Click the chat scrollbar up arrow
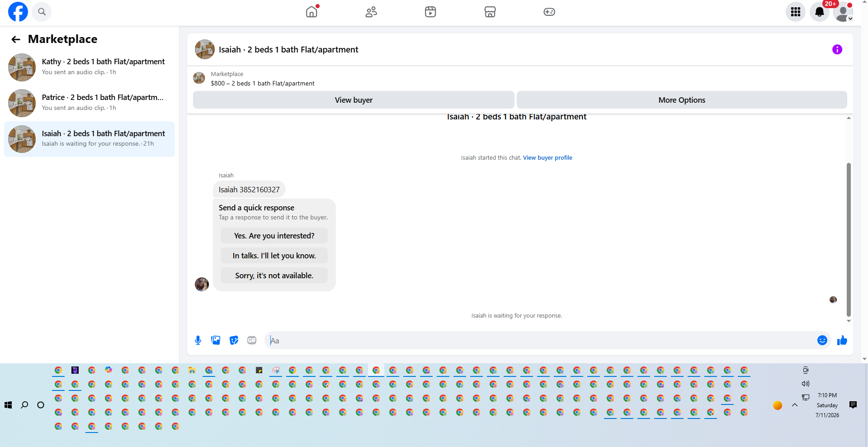 [849, 118]
